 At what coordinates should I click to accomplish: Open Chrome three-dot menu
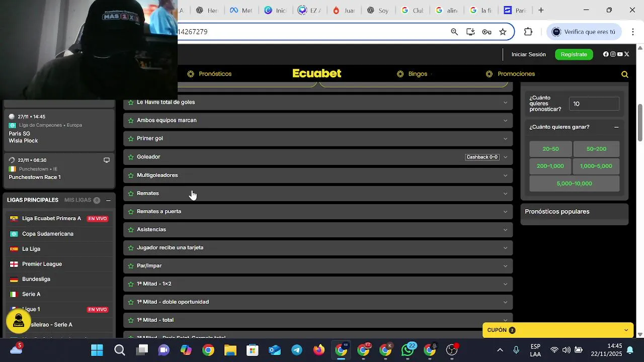(x=633, y=32)
